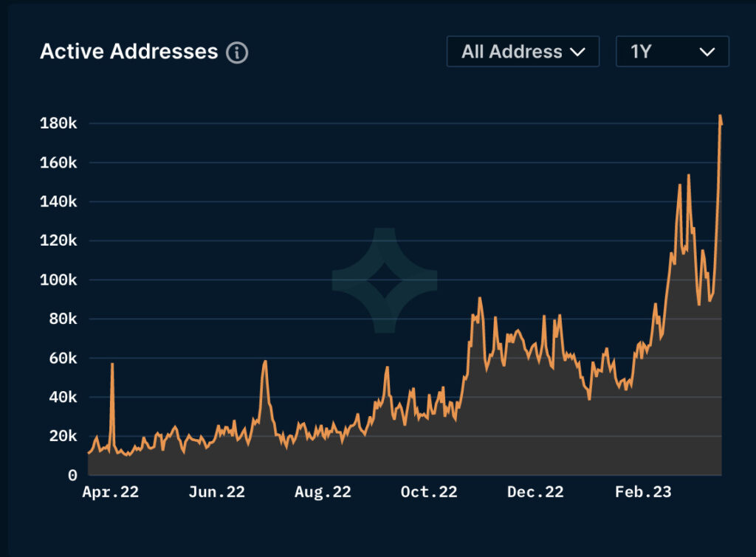The height and width of the screenshot is (557, 756).
Task: Open the All Address dropdown
Action: click(523, 52)
